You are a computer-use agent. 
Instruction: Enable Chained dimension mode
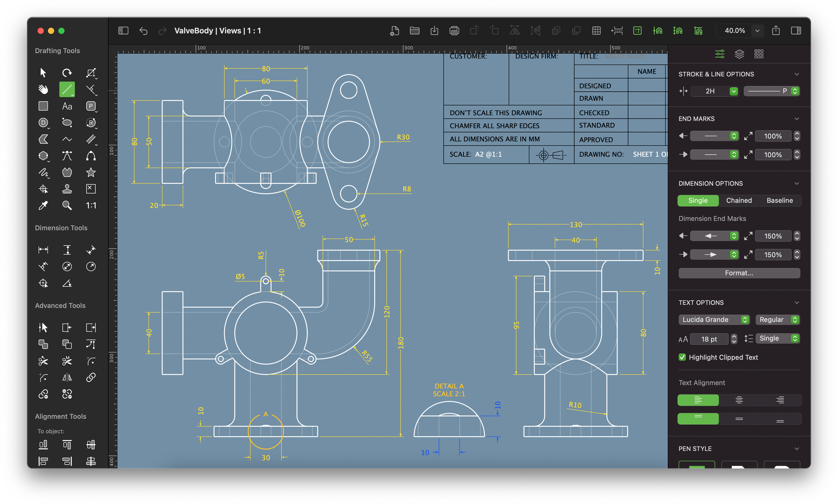(x=739, y=200)
